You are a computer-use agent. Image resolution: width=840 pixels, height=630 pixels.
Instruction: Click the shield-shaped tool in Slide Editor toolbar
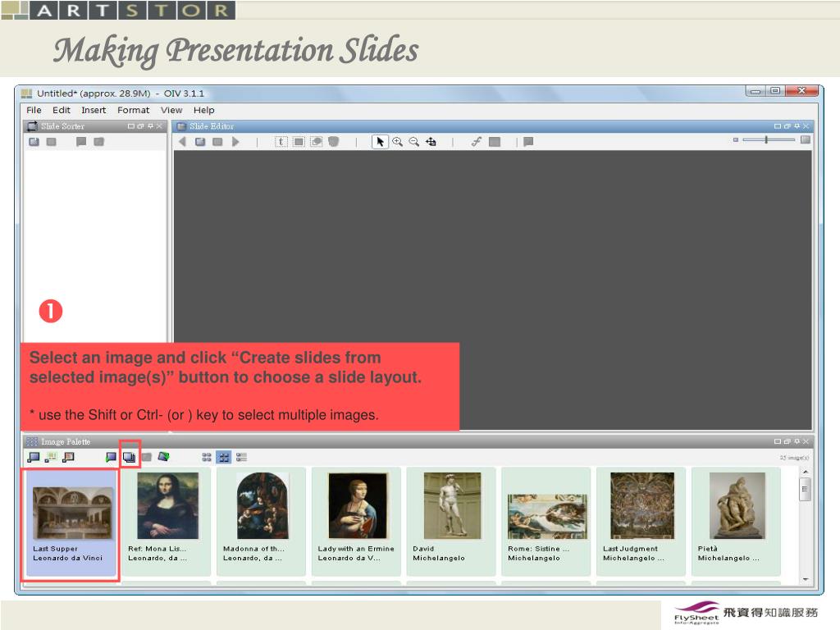333,142
